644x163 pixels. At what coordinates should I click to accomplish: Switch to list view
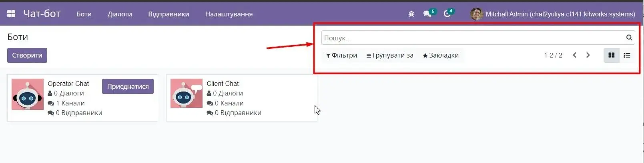pyautogui.click(x=627, y=55)
